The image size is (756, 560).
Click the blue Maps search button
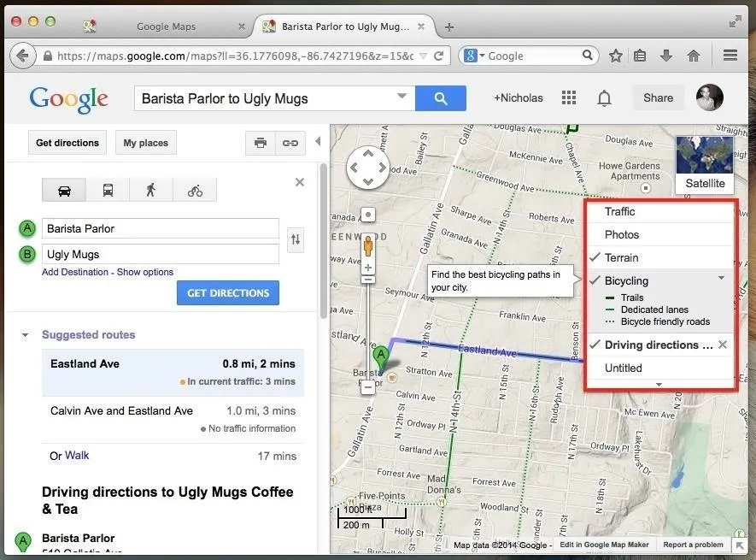point(440,98)
